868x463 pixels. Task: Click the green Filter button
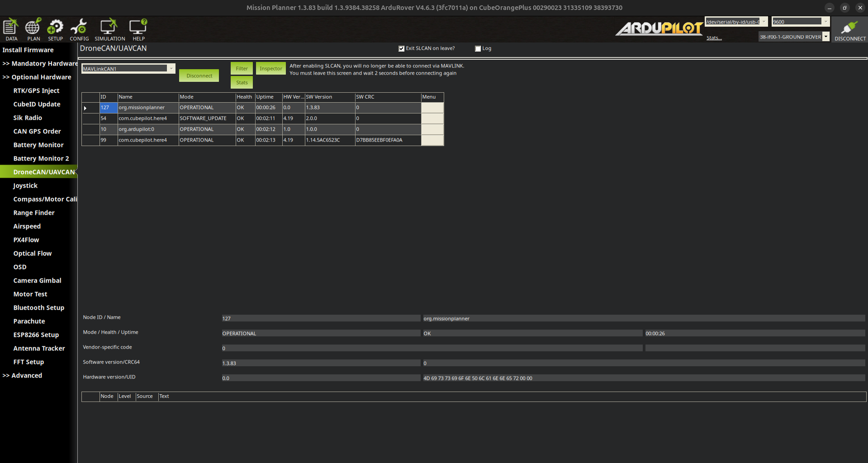click(242, 69)
